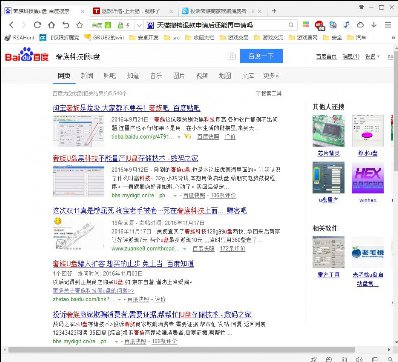Image resolution: width=398 pixels, height=362 pixels.
Task: Open the 百度首页 link at top right
Action: pyautogui.click(x=326, y=57)
